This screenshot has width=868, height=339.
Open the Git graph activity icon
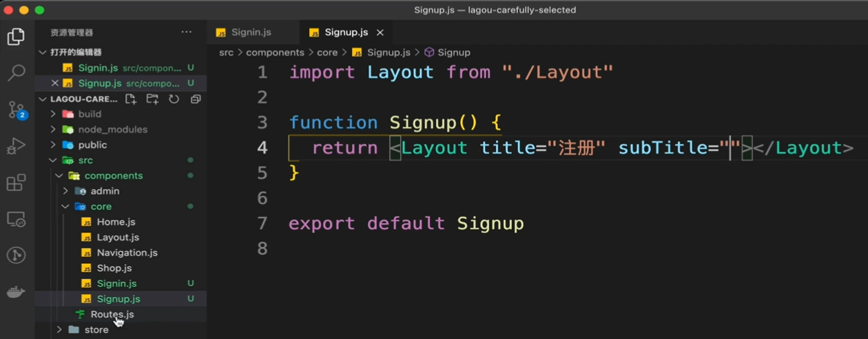(x=16, y=256)
